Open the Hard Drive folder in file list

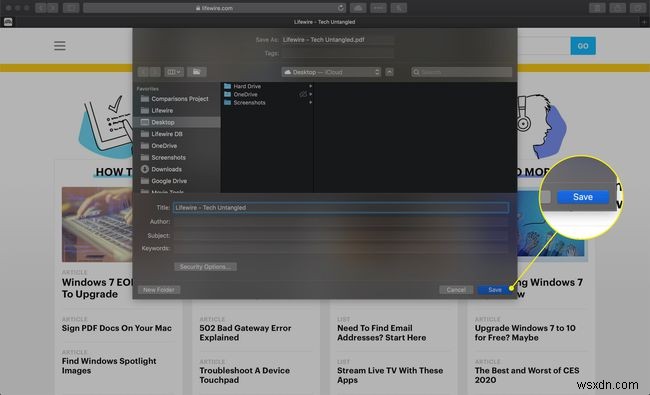(247, 86)
